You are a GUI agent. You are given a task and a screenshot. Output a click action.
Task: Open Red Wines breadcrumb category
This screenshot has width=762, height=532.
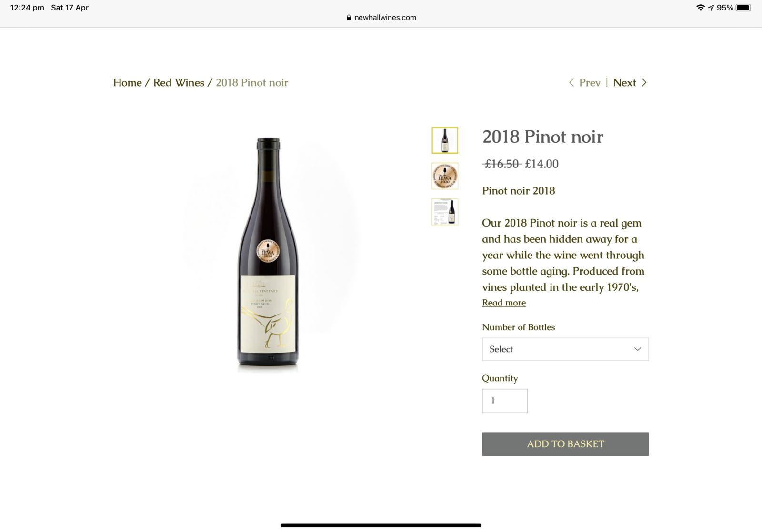179,83
